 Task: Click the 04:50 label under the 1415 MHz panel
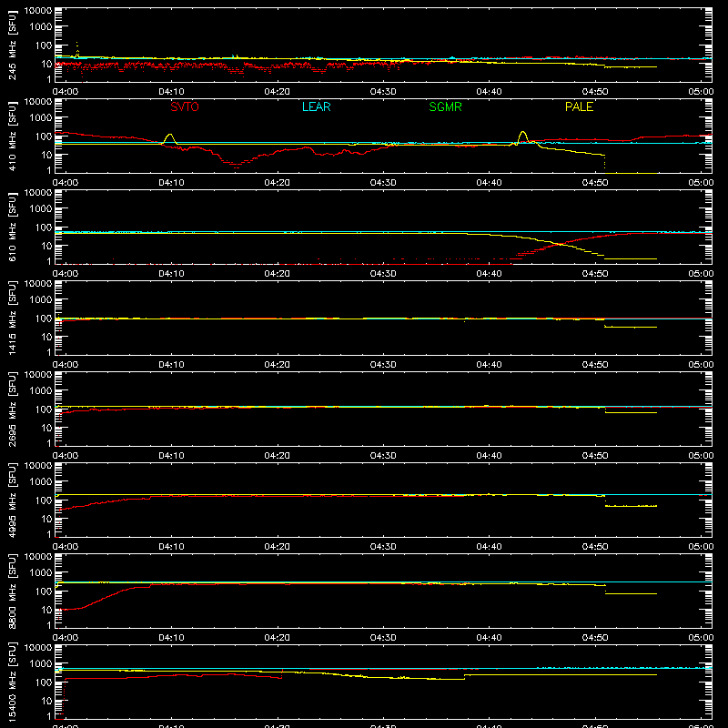click(595, 365)
